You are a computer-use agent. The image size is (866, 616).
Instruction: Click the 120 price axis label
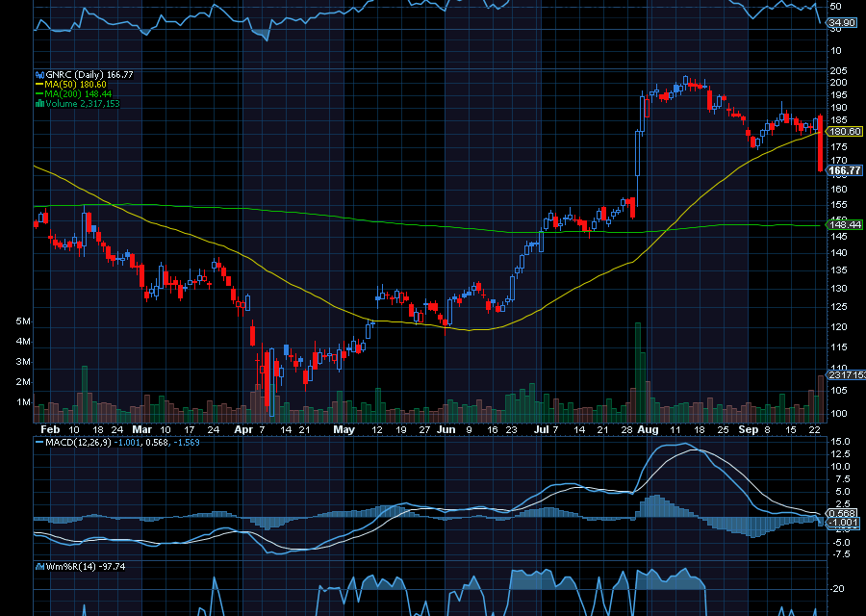839,326
